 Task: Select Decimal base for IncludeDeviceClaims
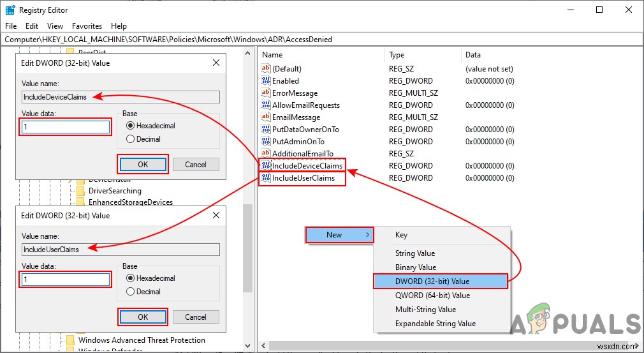130,139
